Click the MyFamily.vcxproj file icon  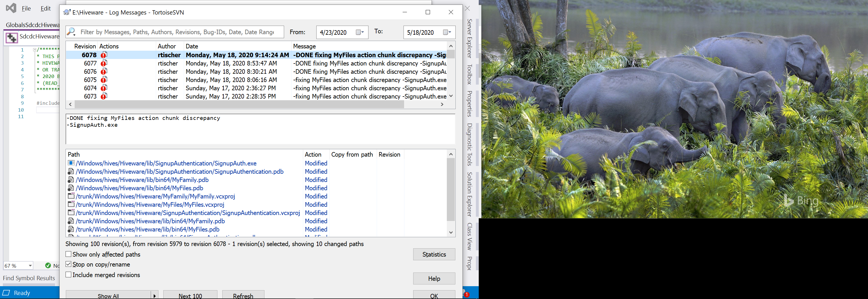tap(71, 196)
